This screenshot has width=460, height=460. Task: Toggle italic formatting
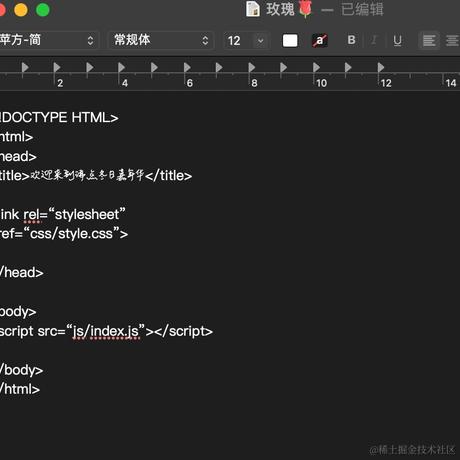click(x=374, y=40)
